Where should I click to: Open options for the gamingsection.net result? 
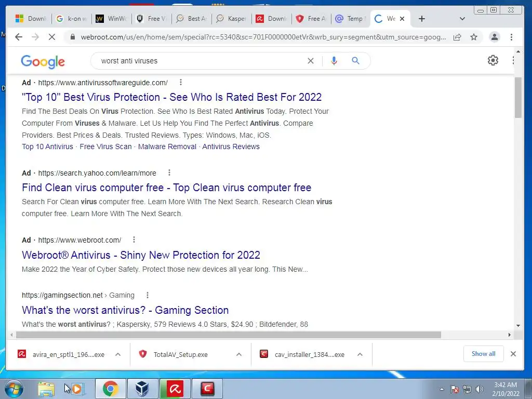[147, 295]
